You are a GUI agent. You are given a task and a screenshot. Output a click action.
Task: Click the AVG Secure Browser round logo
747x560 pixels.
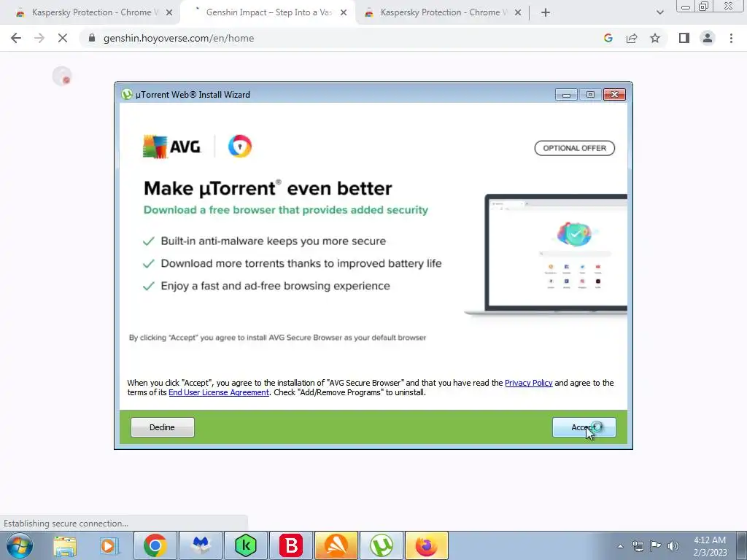(239, 146)
